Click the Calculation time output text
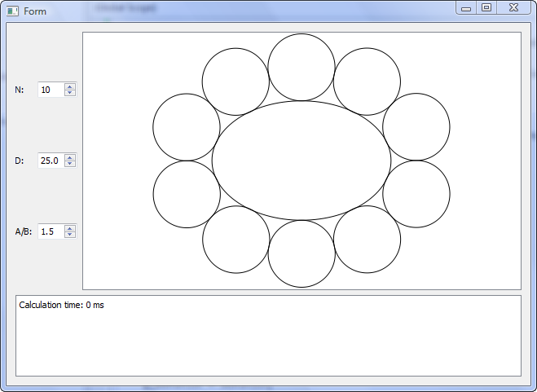Image resolution: width=537 pixels, height=392 pixels. pyautogui.click(x=61, y=305)
